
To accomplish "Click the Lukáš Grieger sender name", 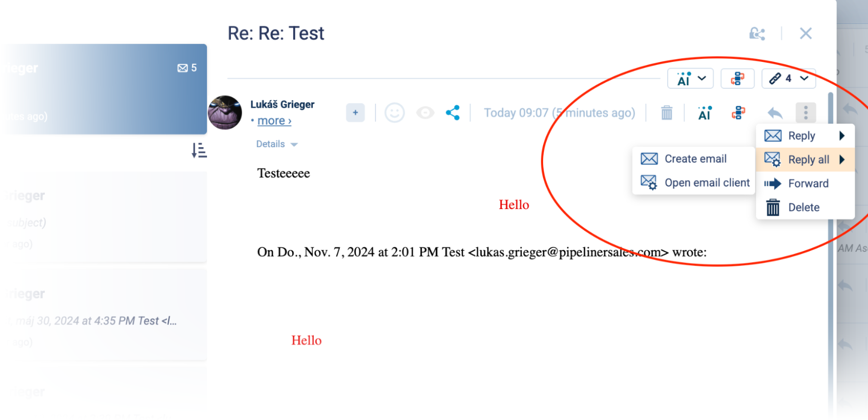I will point(282,104).
